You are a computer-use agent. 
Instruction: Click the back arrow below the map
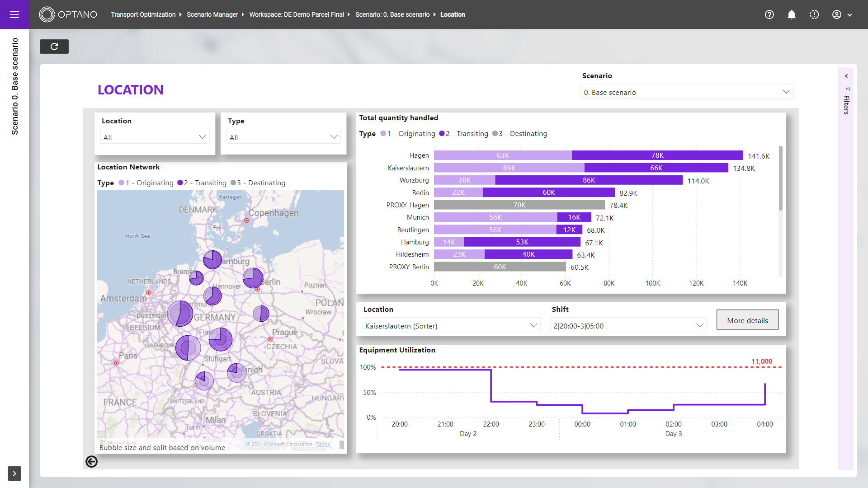91,461
